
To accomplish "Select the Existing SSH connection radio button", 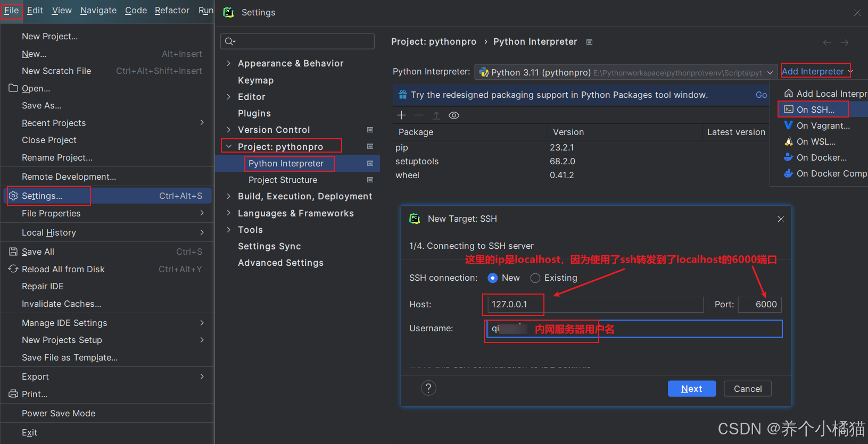I will coord(535,278).
